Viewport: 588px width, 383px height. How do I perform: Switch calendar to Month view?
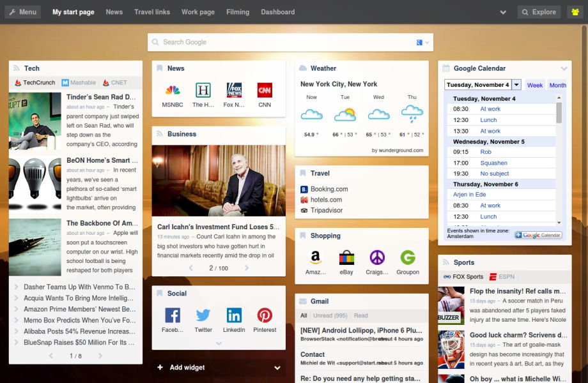(557, 86)
